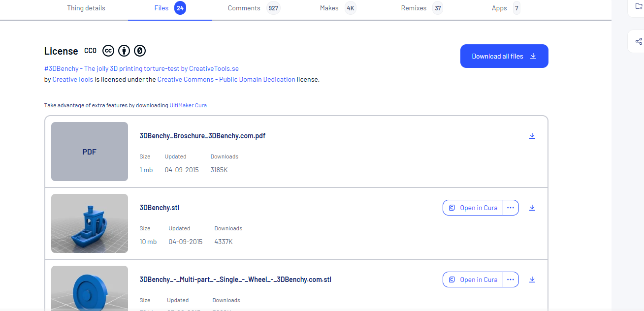Click the PDF brochure thumbnail

click(x=90, y=152)
